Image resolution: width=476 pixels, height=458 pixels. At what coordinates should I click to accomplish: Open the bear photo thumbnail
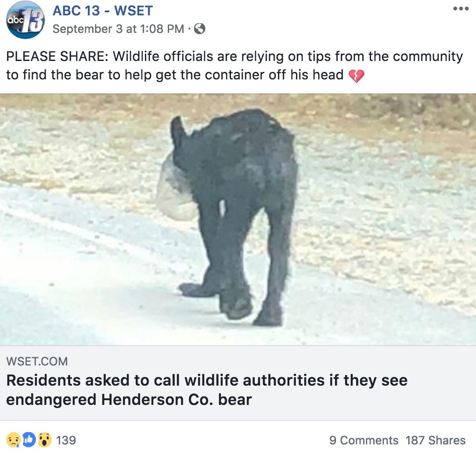pyautogui.click(x=238, y=219)
